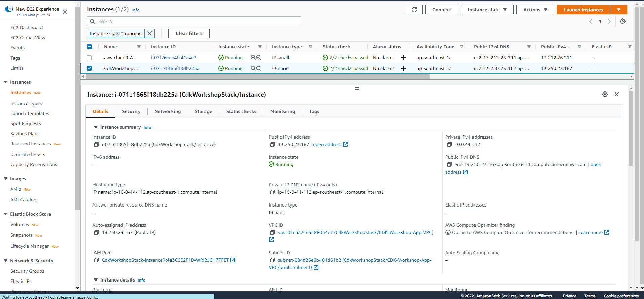Screen dimensions: 644x299
Task: Remove the Instance state = running filter
Action: pos(150,33)
